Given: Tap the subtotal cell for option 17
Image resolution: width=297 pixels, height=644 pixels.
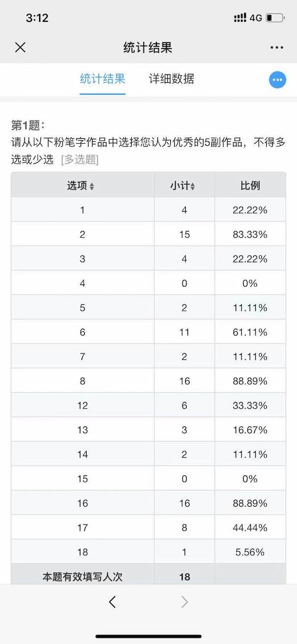Looking at the screenshot, I should pos(184,527).
